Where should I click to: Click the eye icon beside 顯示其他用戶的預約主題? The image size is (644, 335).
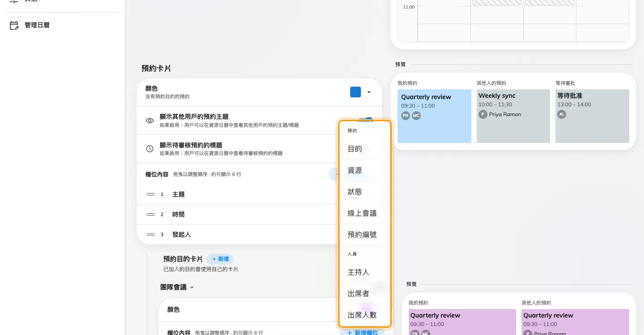pos(150,121)
